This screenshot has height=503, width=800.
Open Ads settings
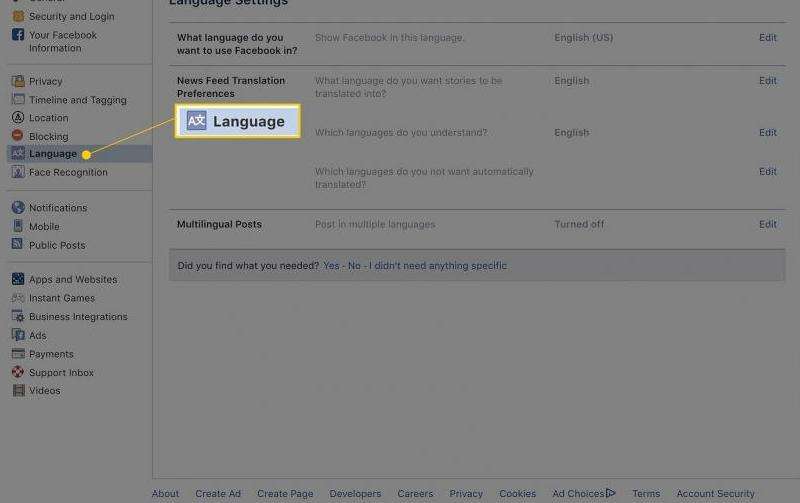[38, 336]
